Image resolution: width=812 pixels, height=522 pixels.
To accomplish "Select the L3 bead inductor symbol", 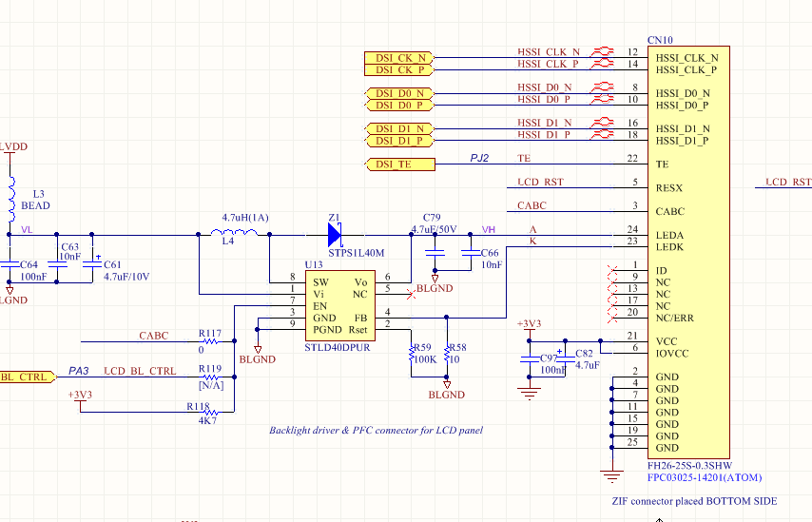I will (x=12, y=188).
